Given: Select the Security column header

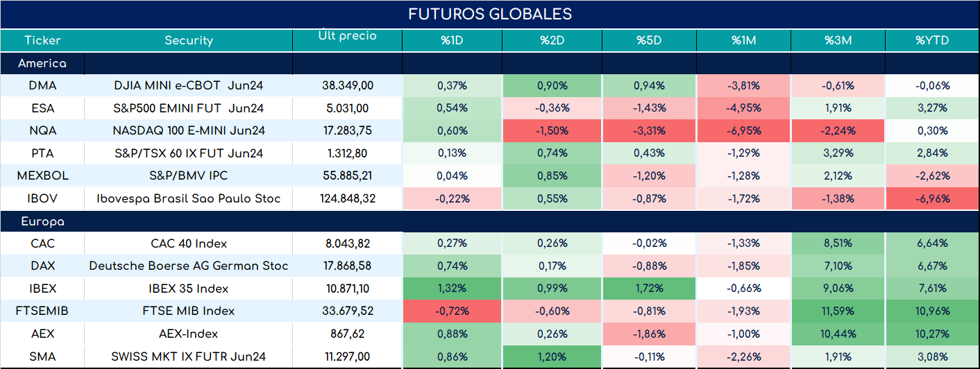Looking at the screenshot, I should point(189,40).
